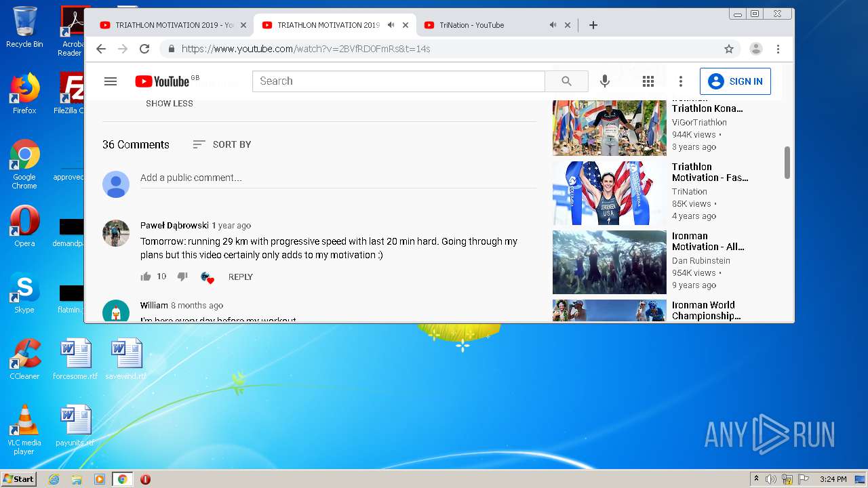Viewport: 868px width, 488px height.
Task: Open the YouTube apps grid icon
Action: (648, 81)
